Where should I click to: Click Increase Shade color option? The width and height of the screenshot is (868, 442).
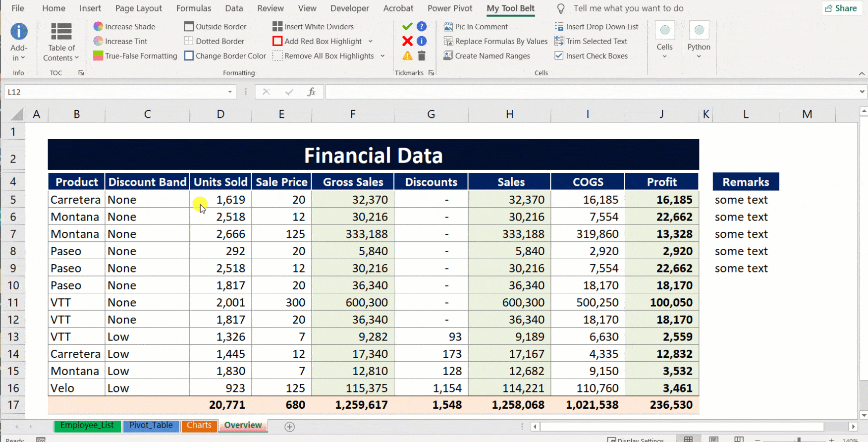pos(124,27)
